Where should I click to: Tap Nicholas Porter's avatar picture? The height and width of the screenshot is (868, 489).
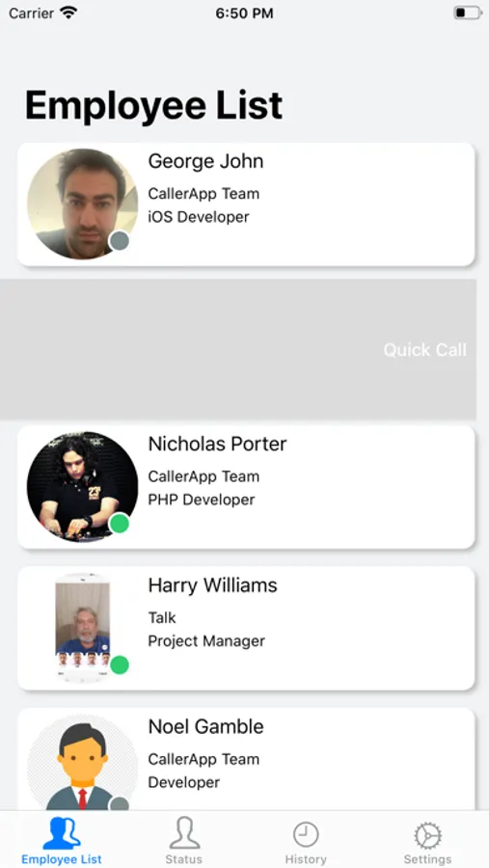(83, 487)
